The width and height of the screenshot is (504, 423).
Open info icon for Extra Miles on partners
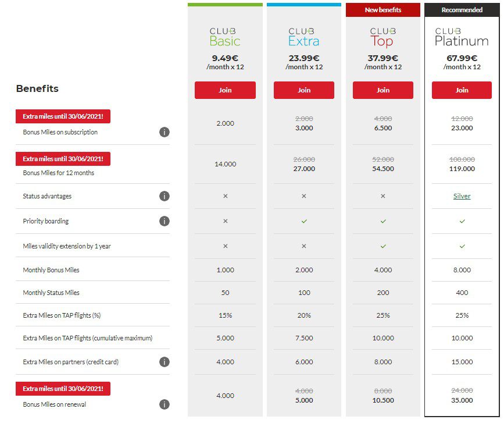[165, 362]
